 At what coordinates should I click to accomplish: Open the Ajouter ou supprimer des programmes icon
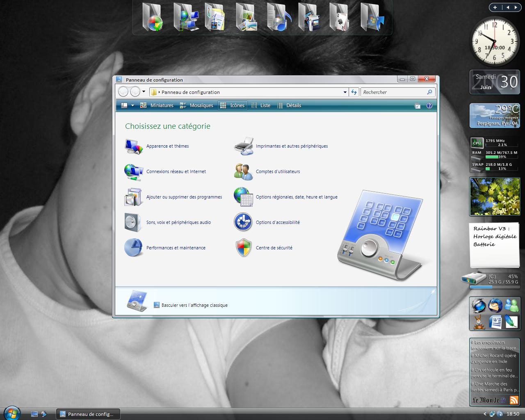click(134, 197)
